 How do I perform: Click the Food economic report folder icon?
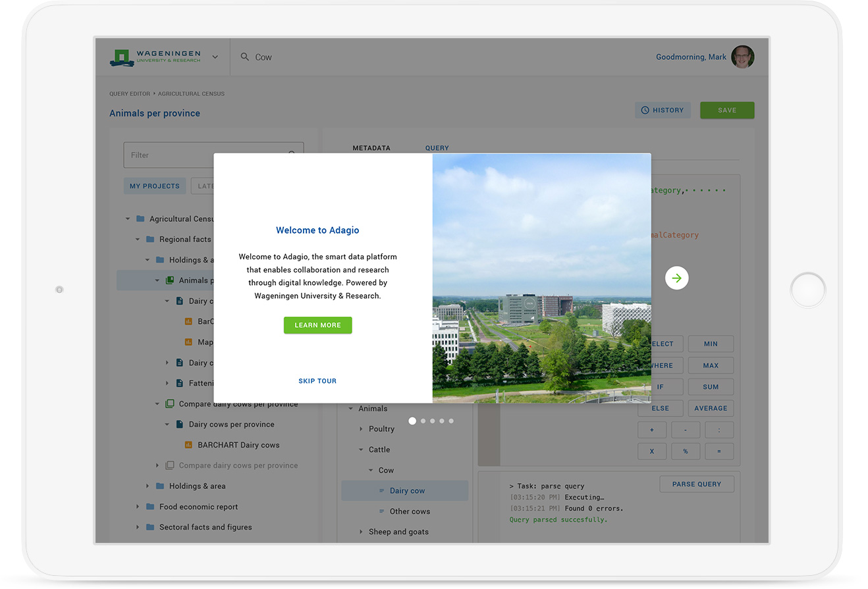click(150, 507)
